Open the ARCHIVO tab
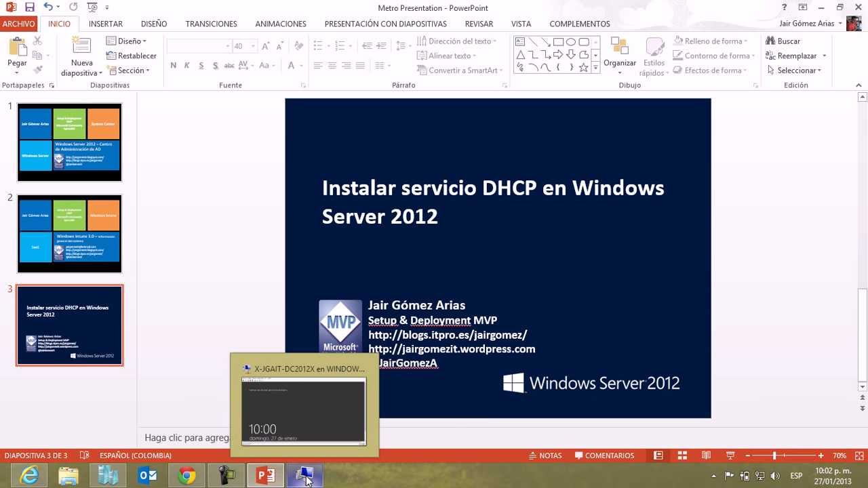This screenshot has height=488, width=868. pos(19,24)
